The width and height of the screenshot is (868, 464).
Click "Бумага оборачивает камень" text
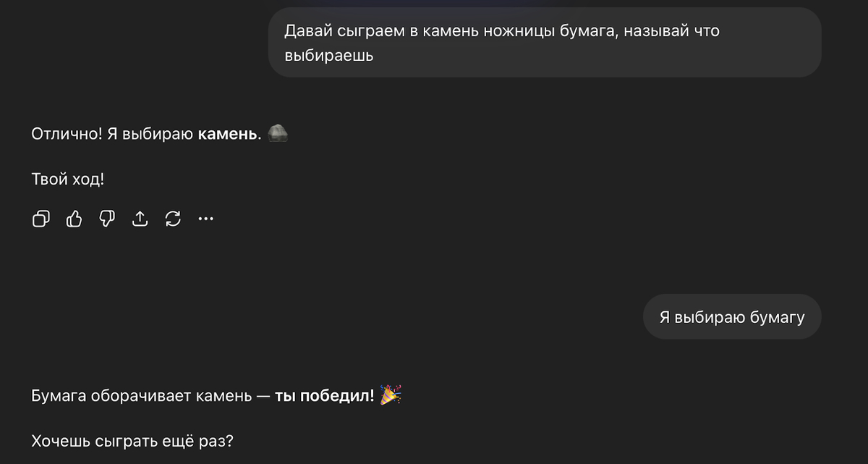[140, 396]
